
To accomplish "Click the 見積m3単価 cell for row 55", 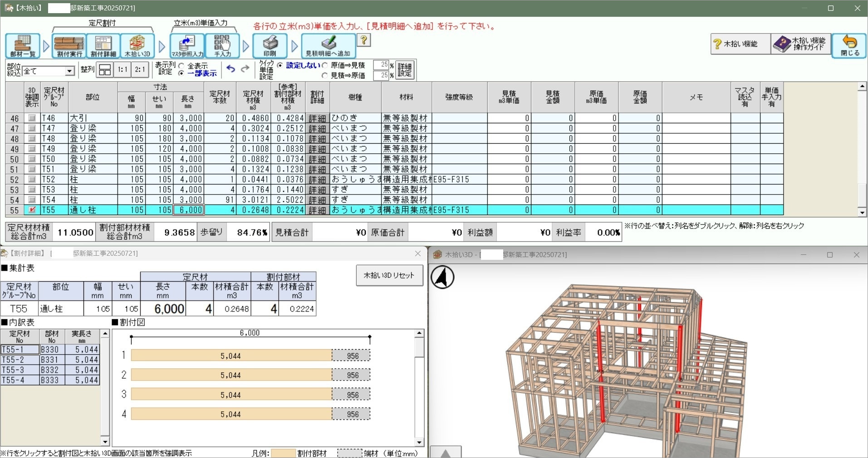I will point(509,210).
